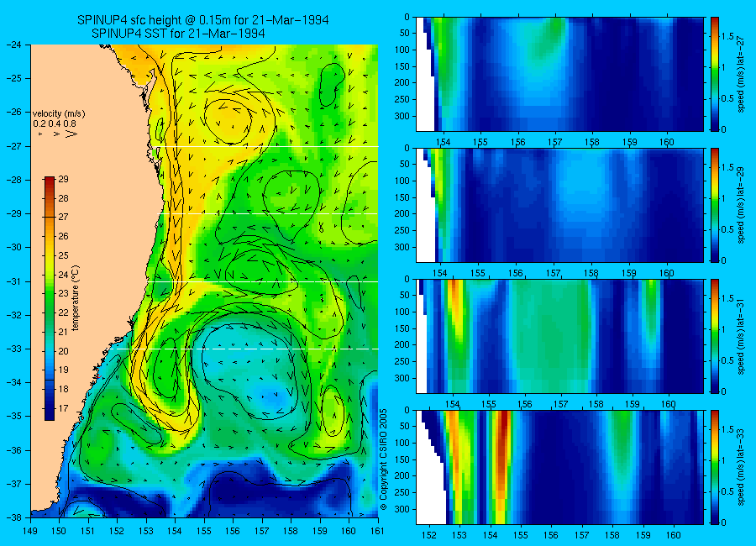Click the speed color bar for lat=-27
This screenshot has height=546, width=756.
click(x=715, y=74)
